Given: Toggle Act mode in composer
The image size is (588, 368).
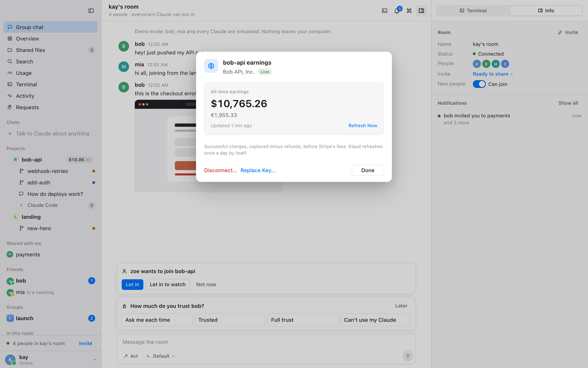Looking at the screenshot, I should click(x=131, y=356).
